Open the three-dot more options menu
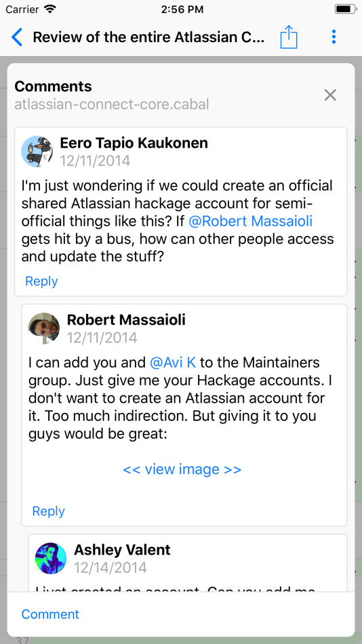This screenshot has width=362, height=644. pyautogui.click(x=334, y=37)
